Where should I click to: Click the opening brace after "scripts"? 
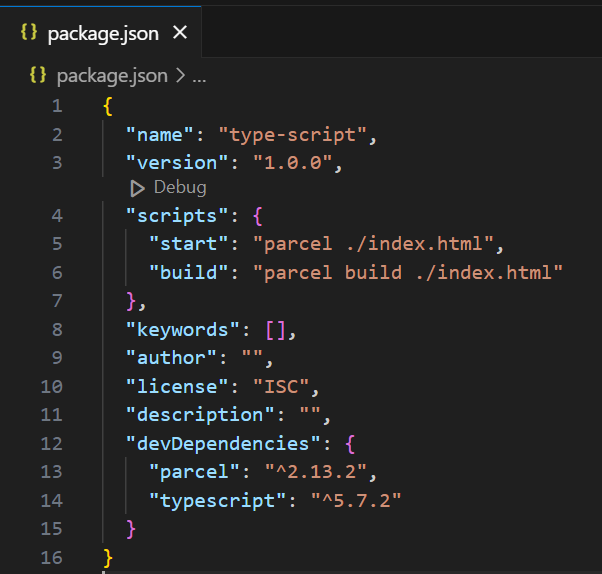[x=258, y=216]
